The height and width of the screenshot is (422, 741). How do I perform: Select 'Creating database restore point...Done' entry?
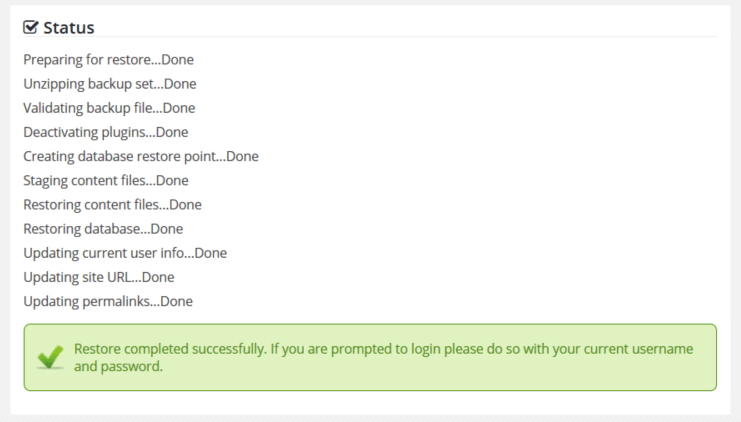[x=140, y=156]
